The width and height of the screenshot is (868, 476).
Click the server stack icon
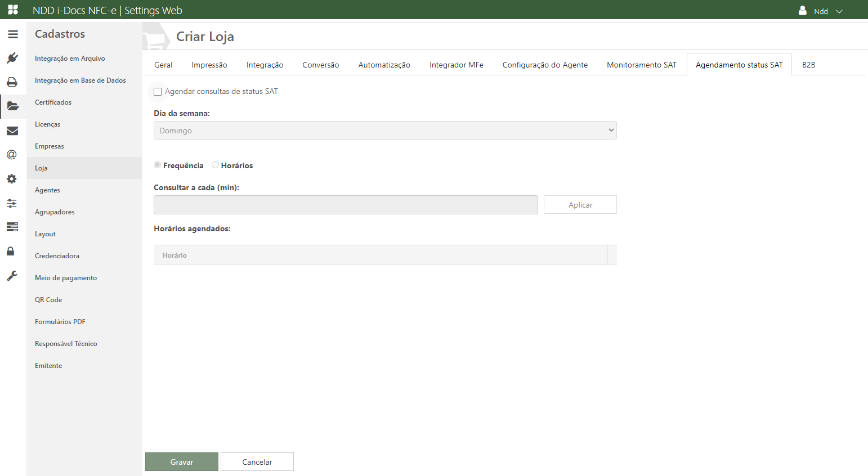(x=12, y=227)
